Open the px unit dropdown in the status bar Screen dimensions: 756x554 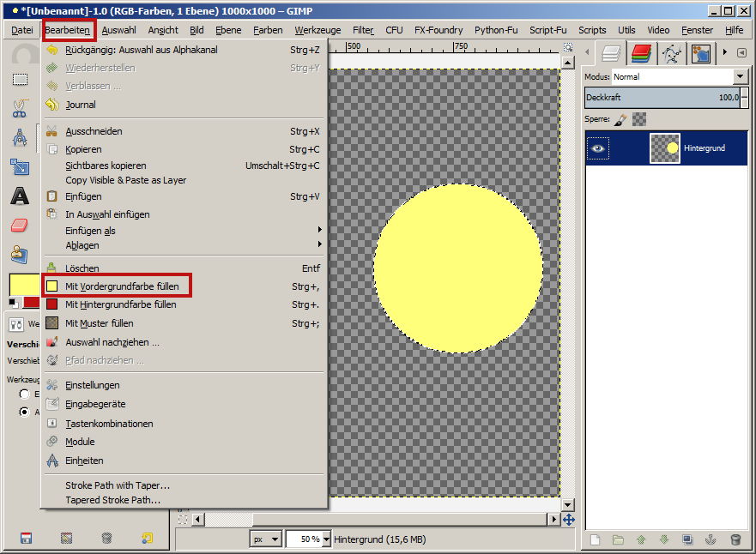tap(265, 539)
